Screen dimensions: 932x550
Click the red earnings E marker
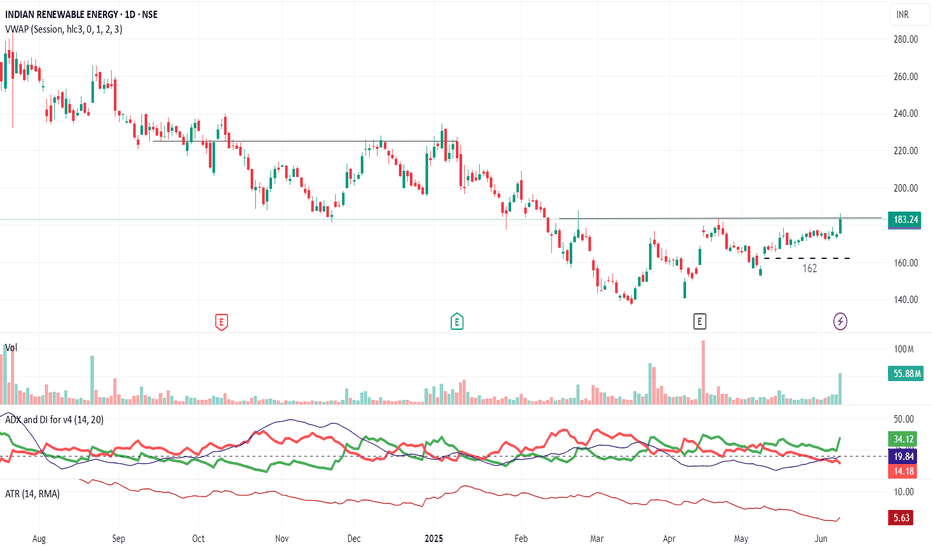tap(221, 322)
